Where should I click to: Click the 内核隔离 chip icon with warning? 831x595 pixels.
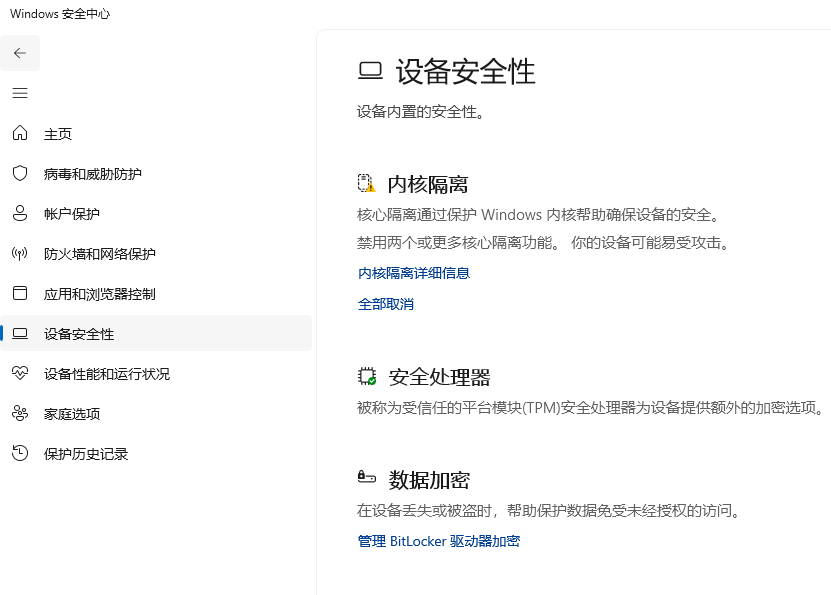pos(367,184)
